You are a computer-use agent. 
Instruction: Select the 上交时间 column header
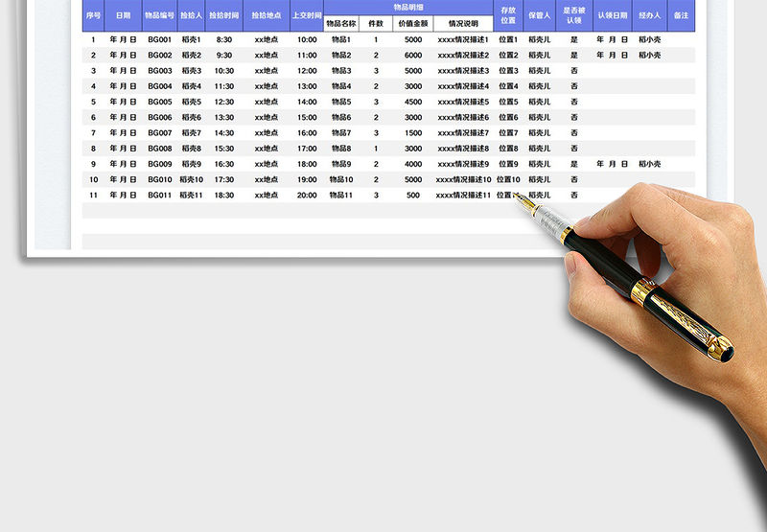307,16
